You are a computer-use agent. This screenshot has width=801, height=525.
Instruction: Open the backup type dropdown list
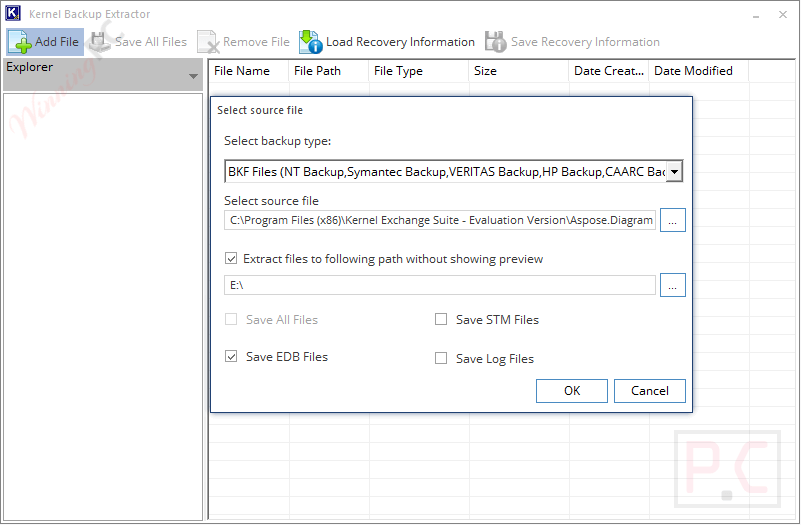pyautogui.click(x=674, y=172)
